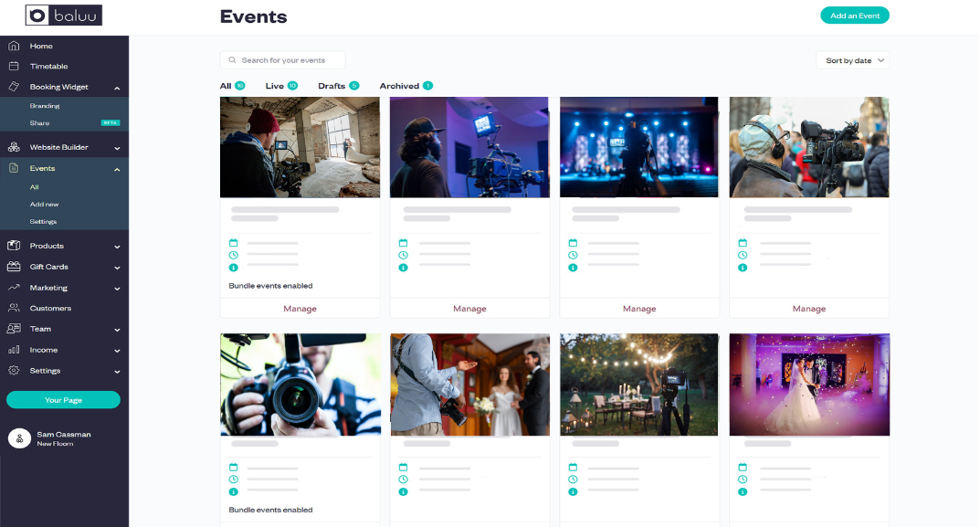Click the calendar icon on the garden dinner card
The image size is (980, 527).
[x=574, y=467]
